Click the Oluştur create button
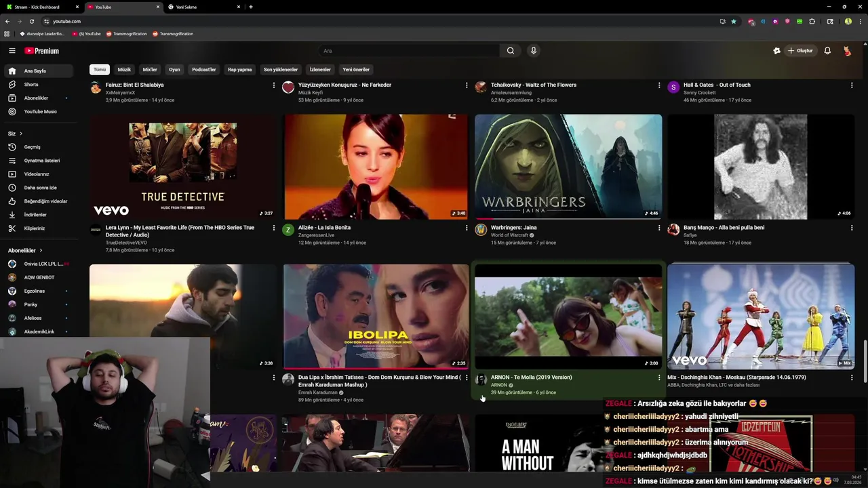 [800, 51]
